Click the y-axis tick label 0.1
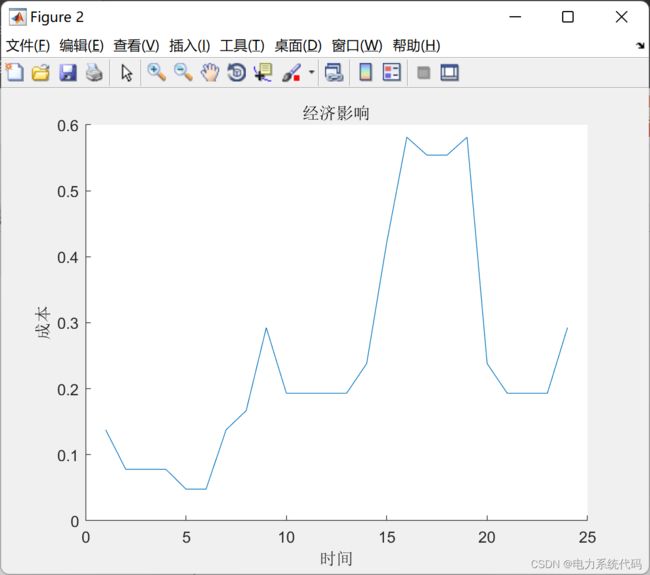650x575 pixels. 68,456
